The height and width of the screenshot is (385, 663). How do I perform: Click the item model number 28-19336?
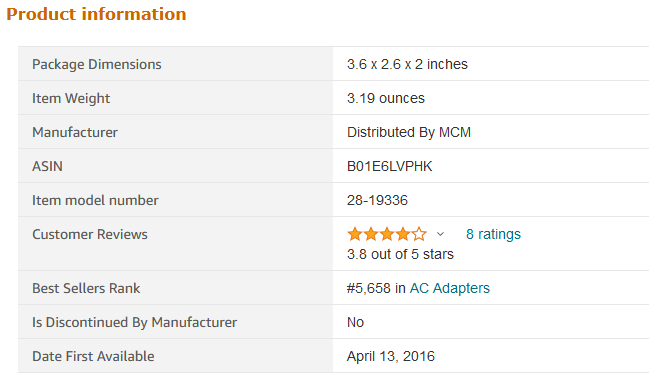[x=377, y=200]
